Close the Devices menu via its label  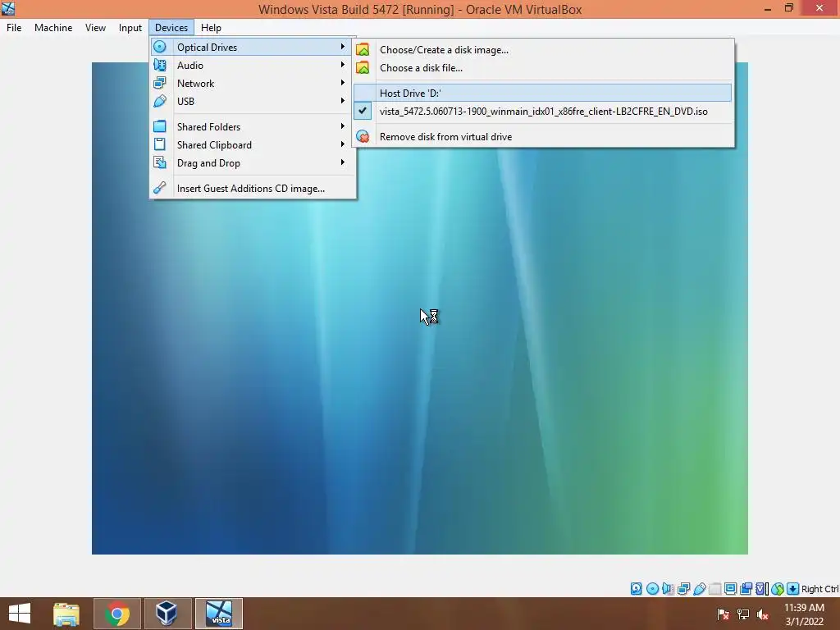(x=171, y=28)
